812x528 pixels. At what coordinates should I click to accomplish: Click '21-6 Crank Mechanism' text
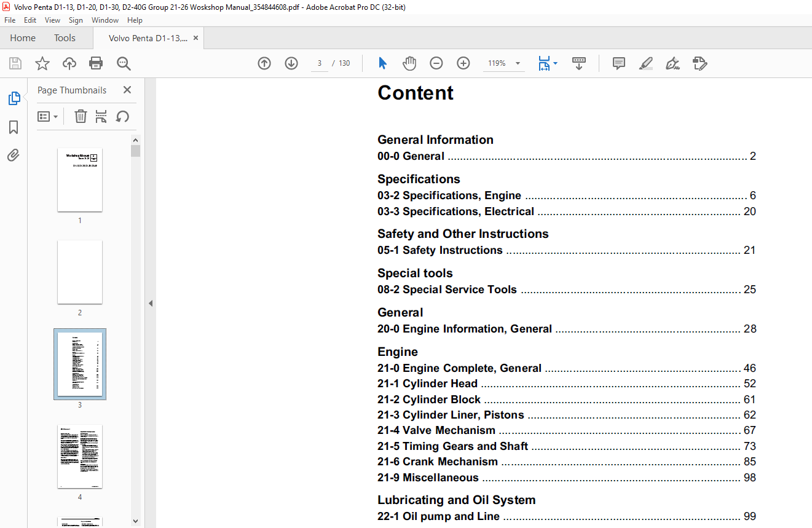coord(438,462)
